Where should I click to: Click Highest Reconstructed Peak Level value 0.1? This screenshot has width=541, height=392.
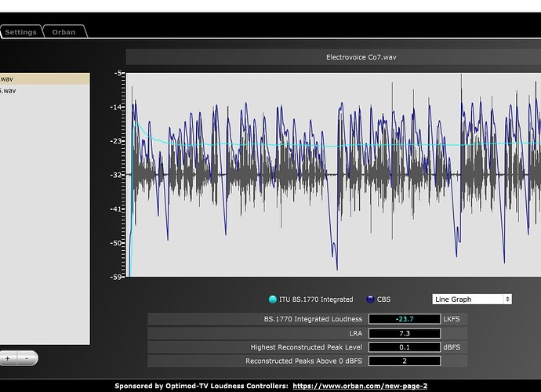(405, 347)
